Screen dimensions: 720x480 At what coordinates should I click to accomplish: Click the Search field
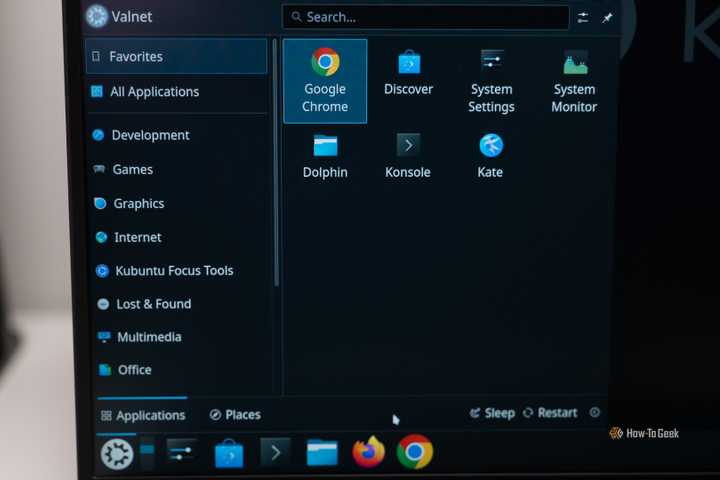point(426,17)
